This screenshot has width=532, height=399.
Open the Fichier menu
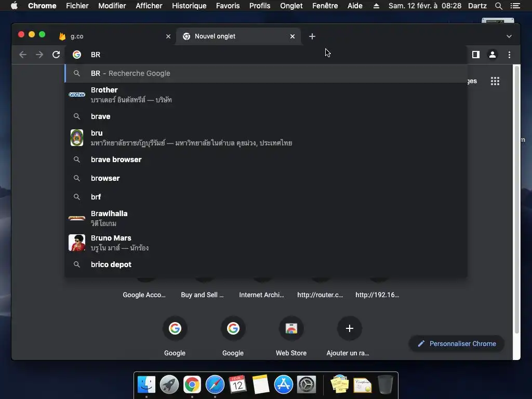tap(77, 6)
